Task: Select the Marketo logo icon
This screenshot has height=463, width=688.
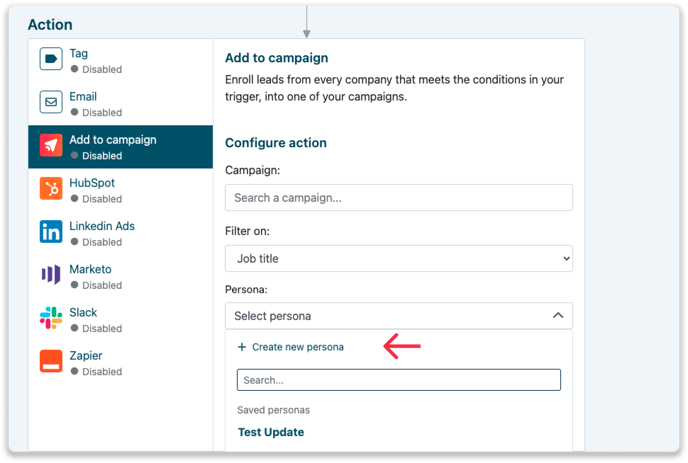Action: tap(51, 275)
